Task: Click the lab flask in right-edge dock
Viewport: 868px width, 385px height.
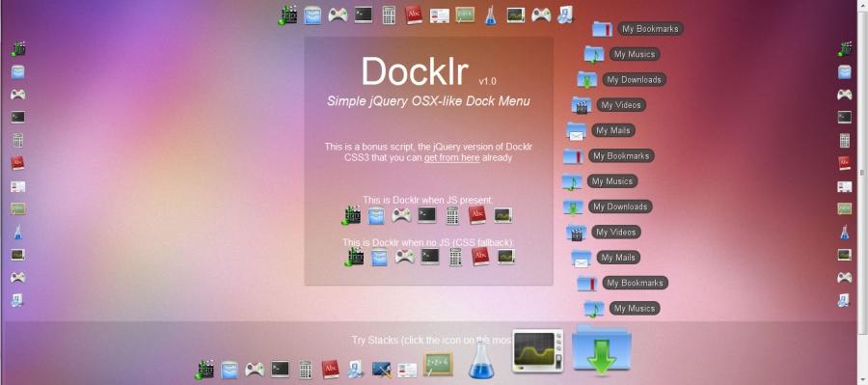Action: (844, 233)
